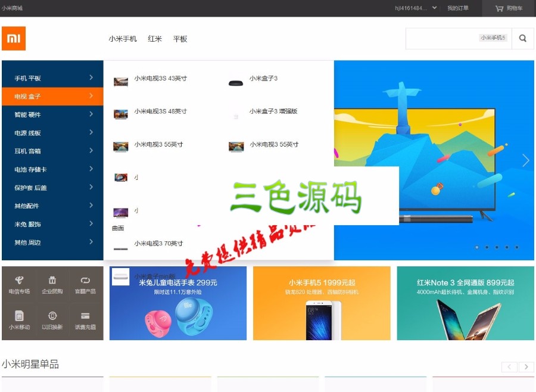Open 红米Note 3 全网通版 promo banner
Image resolution: width=536 pixels, height=392 pixels.
[x=465, y=303]
